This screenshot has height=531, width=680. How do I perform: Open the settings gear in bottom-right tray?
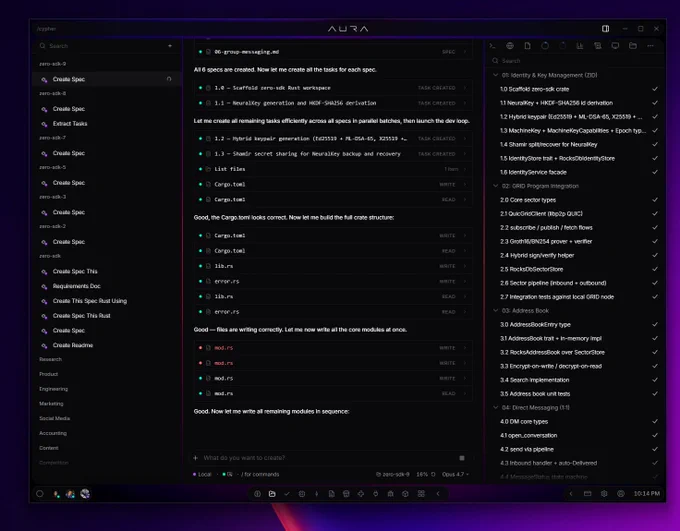604,494
